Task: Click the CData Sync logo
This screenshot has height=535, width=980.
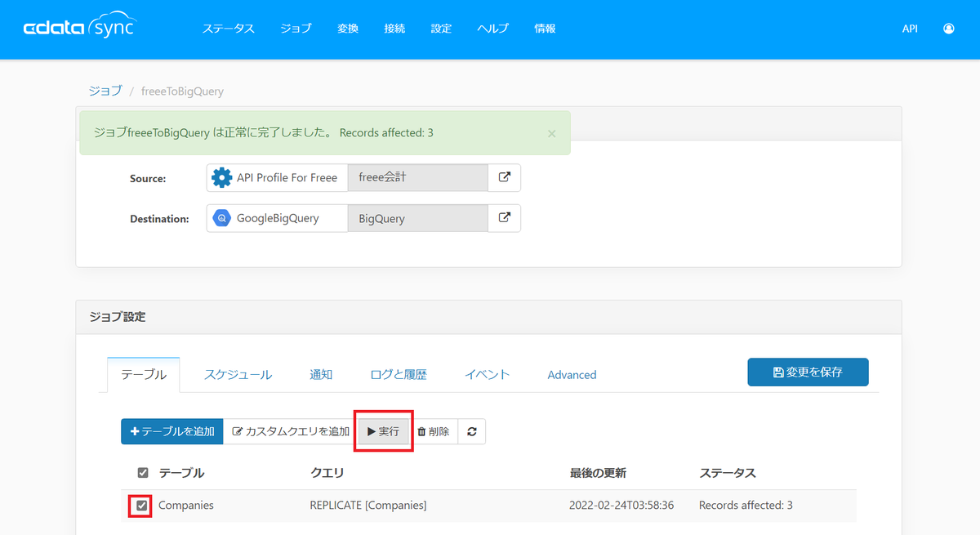Action: pyautogui.click(x=80, y=27)
